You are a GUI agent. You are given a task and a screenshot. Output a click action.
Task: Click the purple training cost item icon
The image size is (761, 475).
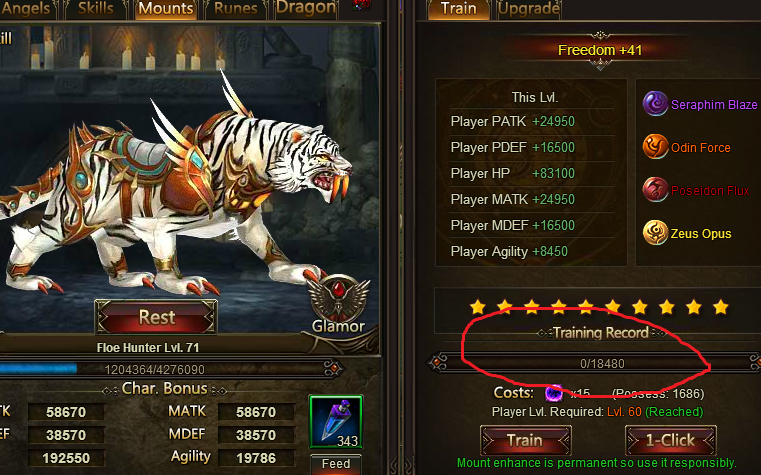coord(554,393)
